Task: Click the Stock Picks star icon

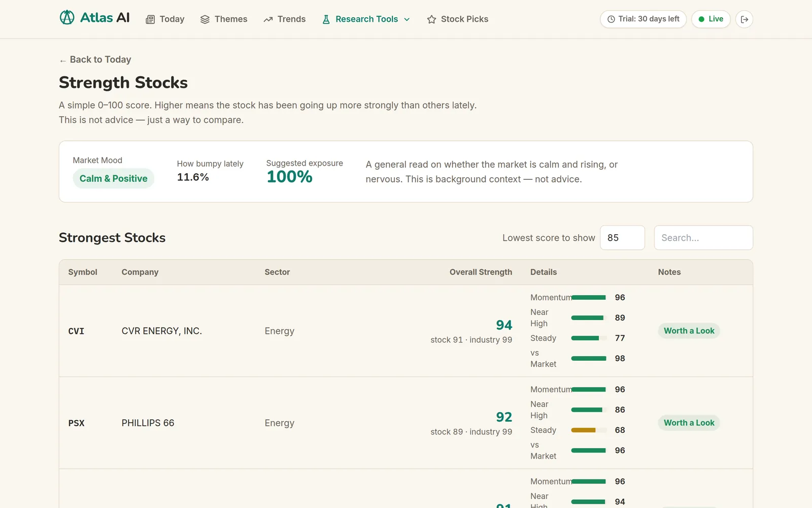Action: tap(431, 19)
